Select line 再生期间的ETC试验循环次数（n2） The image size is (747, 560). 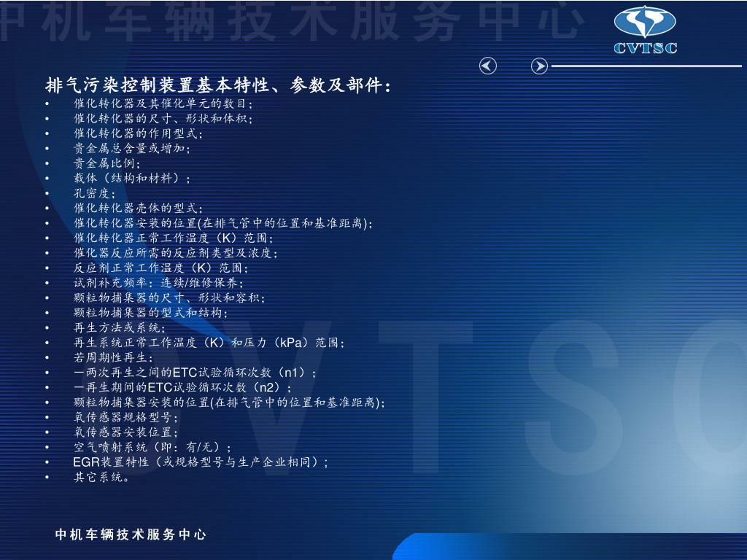(x=182, y=387)
